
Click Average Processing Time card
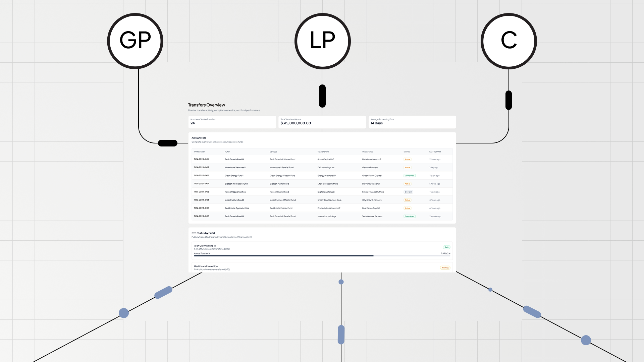coord(412,122)
